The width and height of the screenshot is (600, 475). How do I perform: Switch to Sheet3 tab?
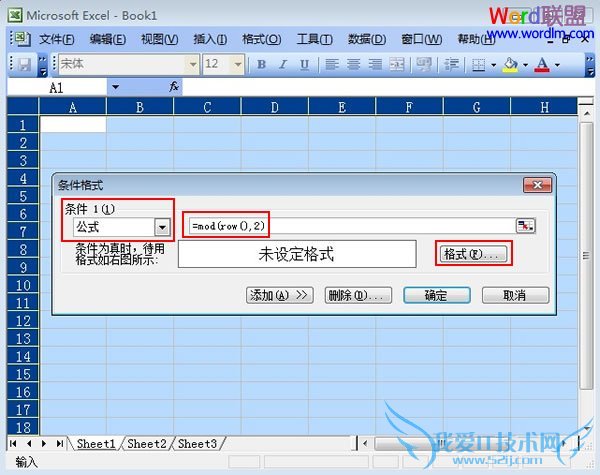coord(197,444)
